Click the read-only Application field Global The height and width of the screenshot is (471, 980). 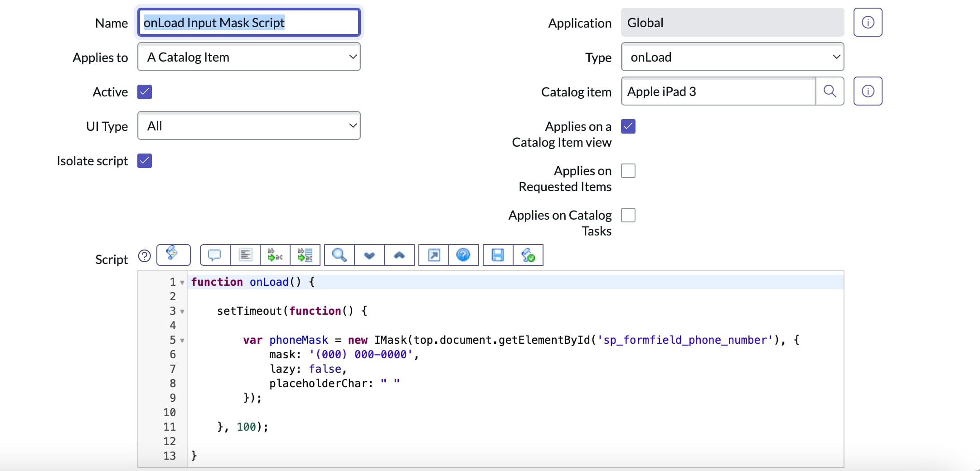(x=733, y=22)
